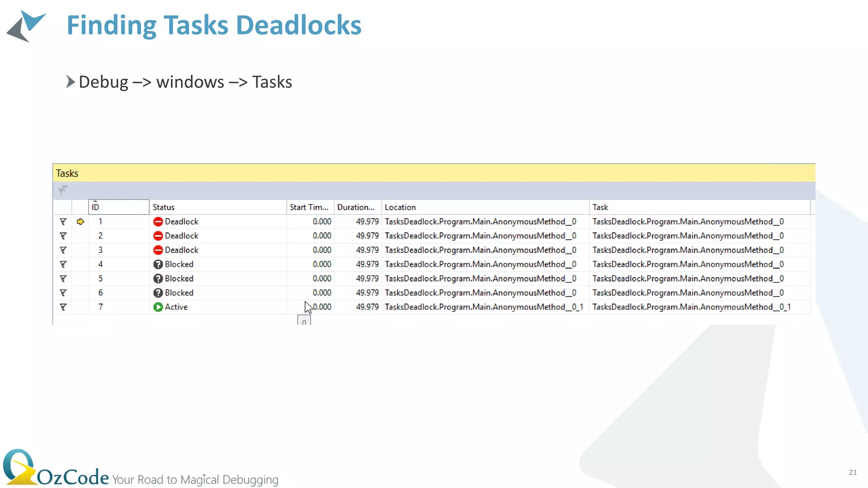Click the Finding Tasks Deadlocks title
The height and width of the screenshot is (488, 868).
click(x=214, y=25)
